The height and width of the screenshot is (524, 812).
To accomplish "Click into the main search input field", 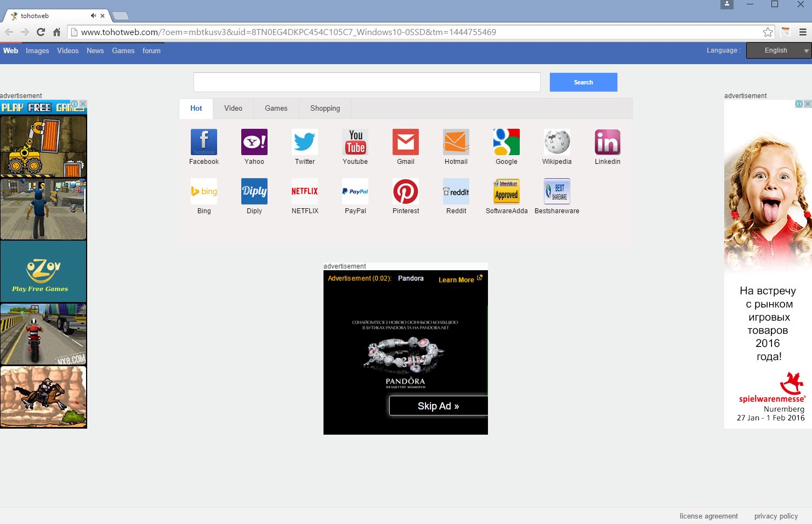I will click(x=367, y=82).
